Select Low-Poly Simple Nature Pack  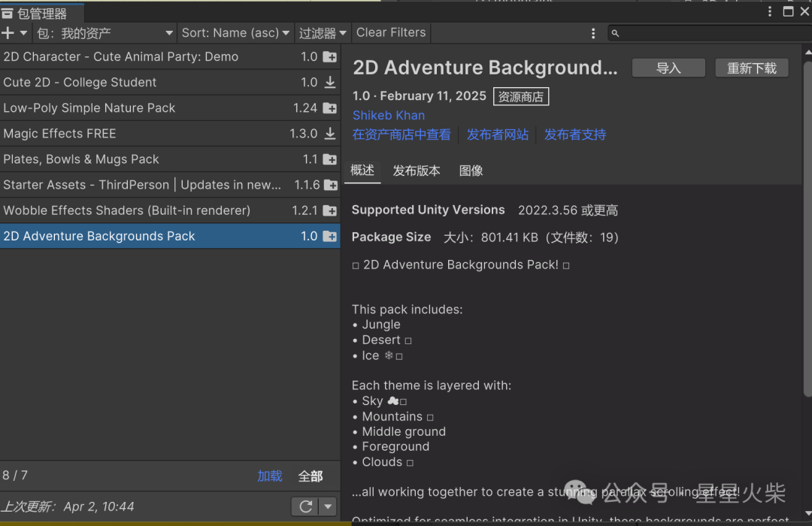tap(170, 108)
